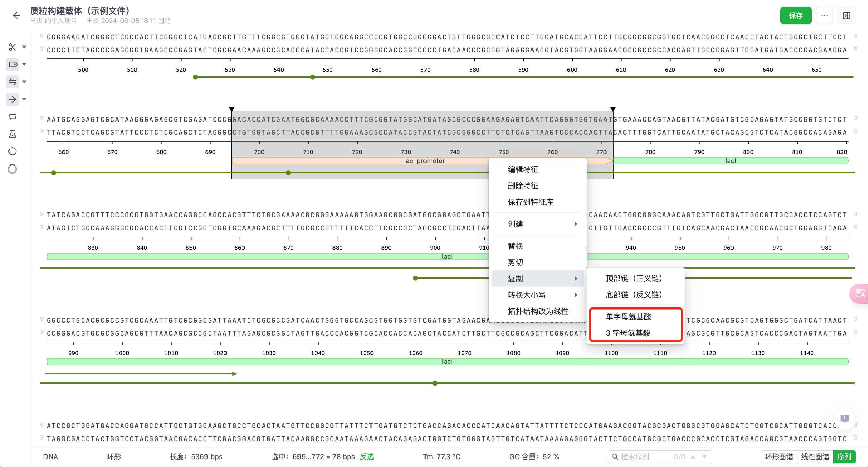
Task: Switch to 环形图谱 view
Action: tap(779, 456)
